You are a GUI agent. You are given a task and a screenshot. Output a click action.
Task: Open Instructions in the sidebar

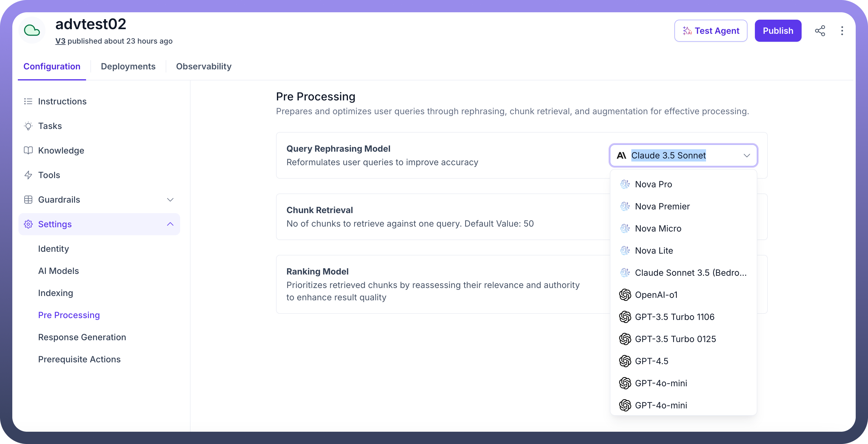(x=99, y=101)
